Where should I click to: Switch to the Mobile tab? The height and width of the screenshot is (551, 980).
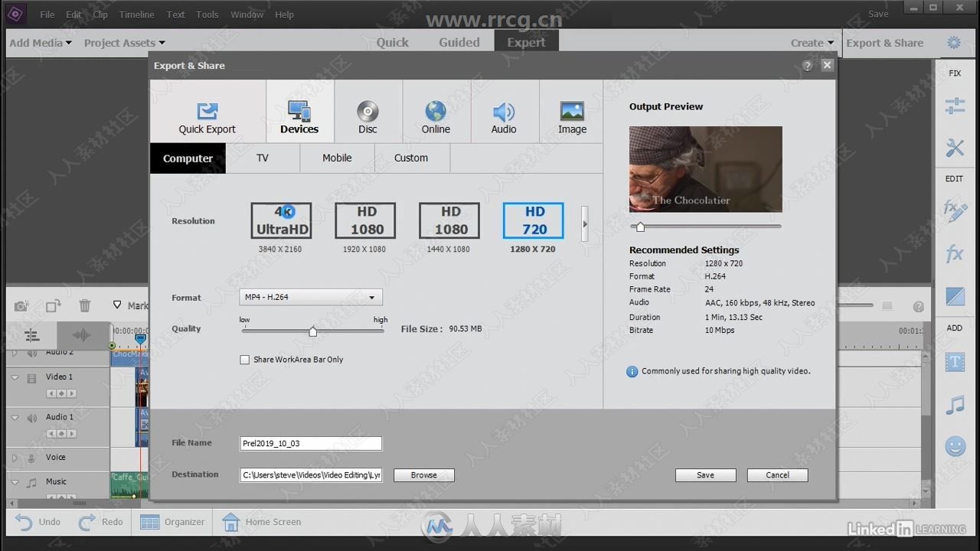click(337, 158)
